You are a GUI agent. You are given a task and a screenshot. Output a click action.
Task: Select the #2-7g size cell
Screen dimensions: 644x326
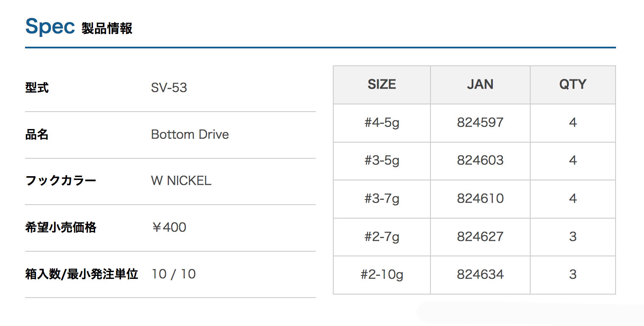pyautogui.click(x=382, y=236)
